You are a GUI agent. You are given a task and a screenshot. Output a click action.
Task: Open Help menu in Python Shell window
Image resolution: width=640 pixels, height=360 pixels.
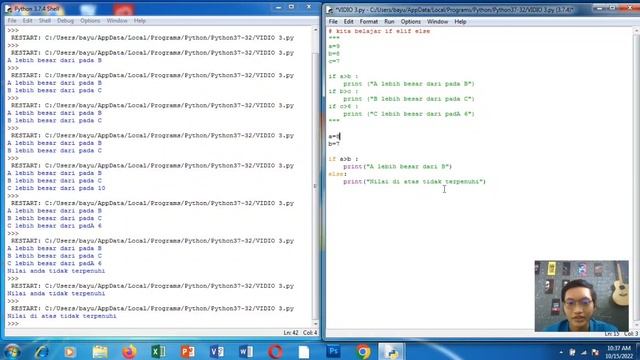(140, 20)
